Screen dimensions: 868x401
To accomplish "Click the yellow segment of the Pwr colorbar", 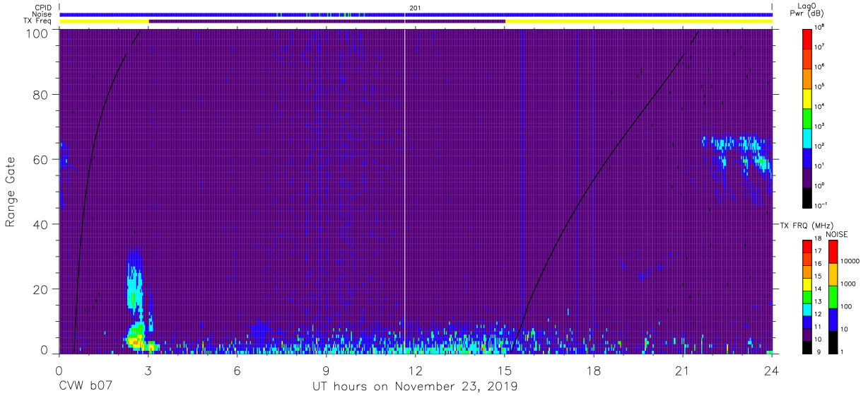I will [x=807, y=97].
